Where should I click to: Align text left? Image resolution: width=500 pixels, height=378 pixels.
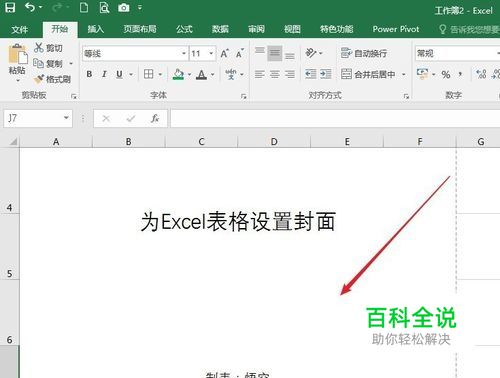pyautogui.click(x=260, y=74)
